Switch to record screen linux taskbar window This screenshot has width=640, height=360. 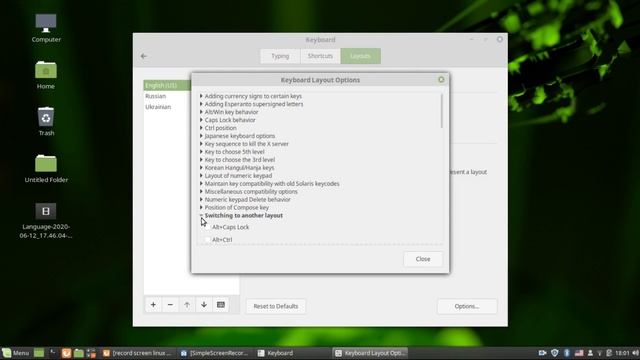[137, 353]
